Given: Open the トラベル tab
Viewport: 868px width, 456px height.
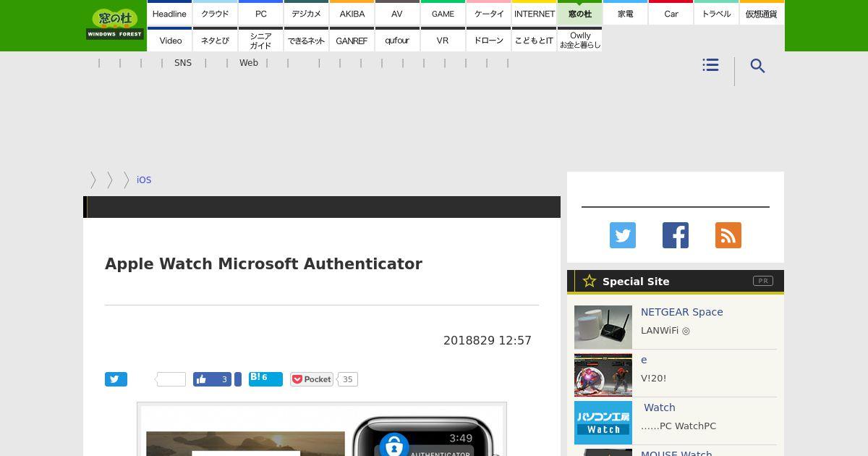Looking at the screenshot, I should pyautogui.click(x=716, y=13).
